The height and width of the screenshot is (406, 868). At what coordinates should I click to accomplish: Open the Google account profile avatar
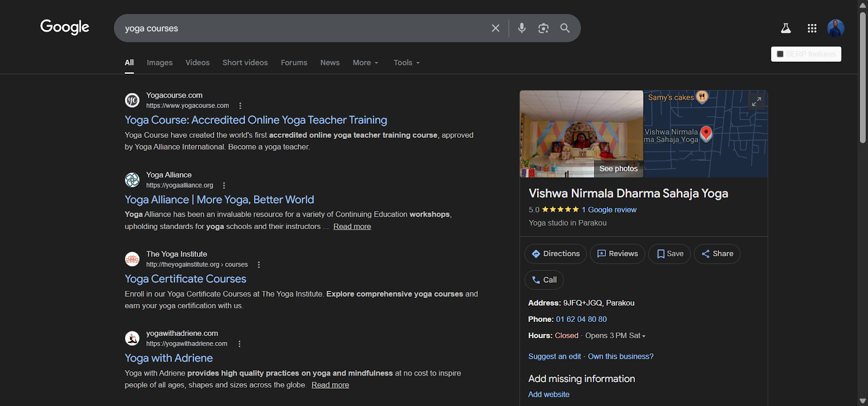835,28
